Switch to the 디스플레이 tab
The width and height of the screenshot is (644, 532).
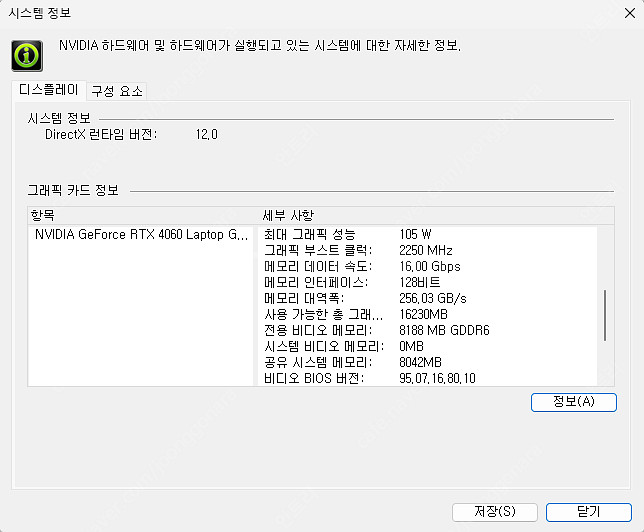pyautogui.click(x=49, y=90)
